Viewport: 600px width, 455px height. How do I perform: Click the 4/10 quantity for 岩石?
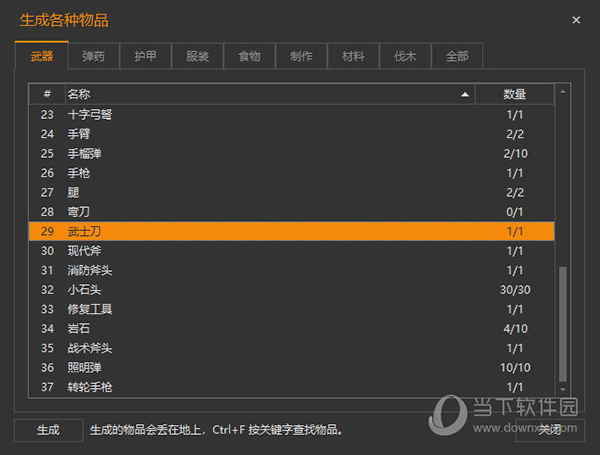[x=515, y=328]
